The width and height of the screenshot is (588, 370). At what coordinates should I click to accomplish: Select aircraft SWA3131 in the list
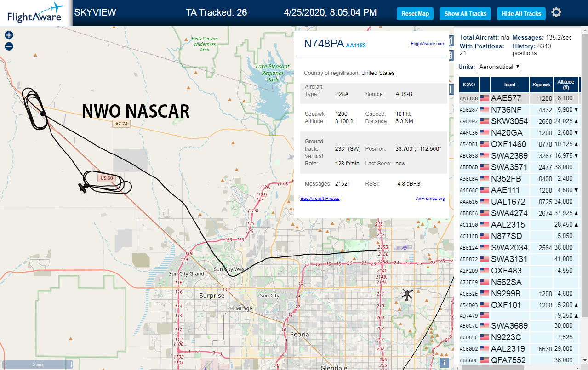click(x=509, y=259)
